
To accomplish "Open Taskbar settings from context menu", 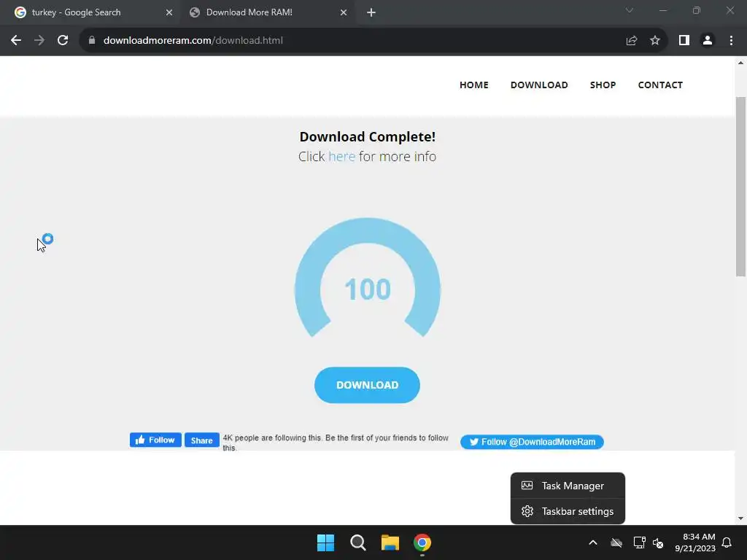I will tap(568, 511).
